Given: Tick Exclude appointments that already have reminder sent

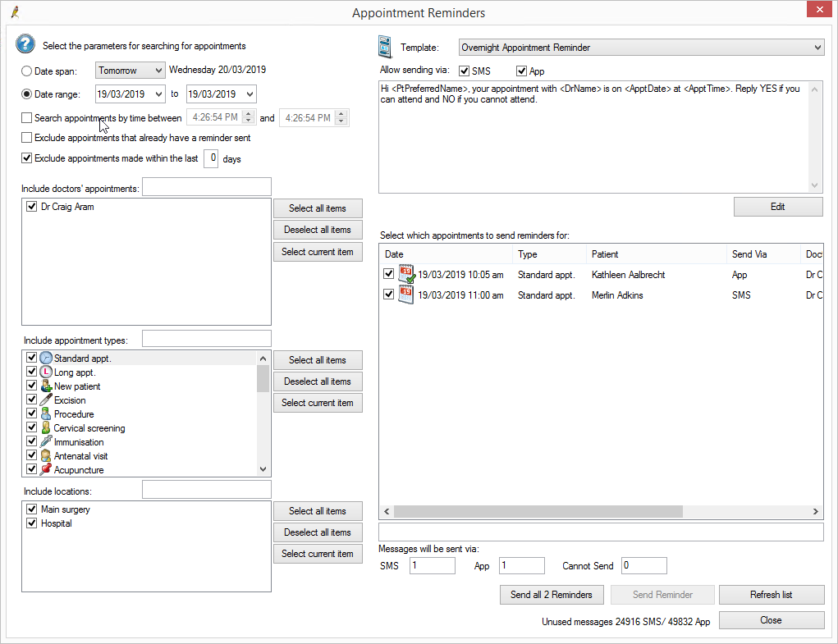Looking at the screenshot, I should pyautogui.click(x=27, y=138).
